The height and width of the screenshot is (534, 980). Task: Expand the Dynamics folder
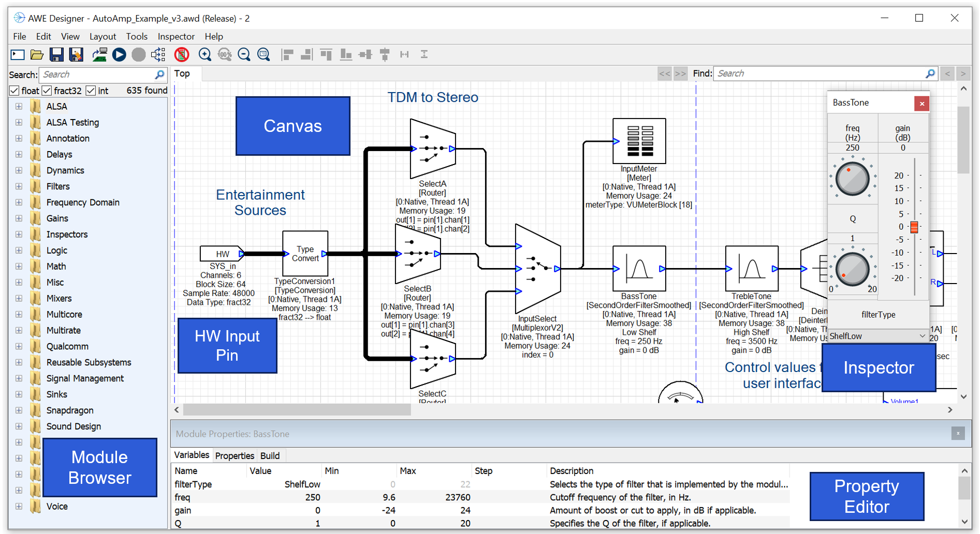pos(19,170)
